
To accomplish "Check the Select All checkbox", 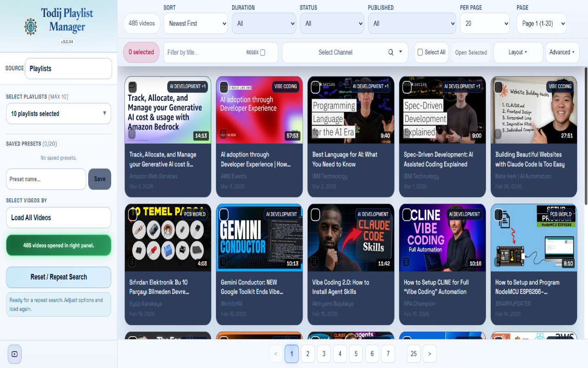I will [x=420, y=52].
